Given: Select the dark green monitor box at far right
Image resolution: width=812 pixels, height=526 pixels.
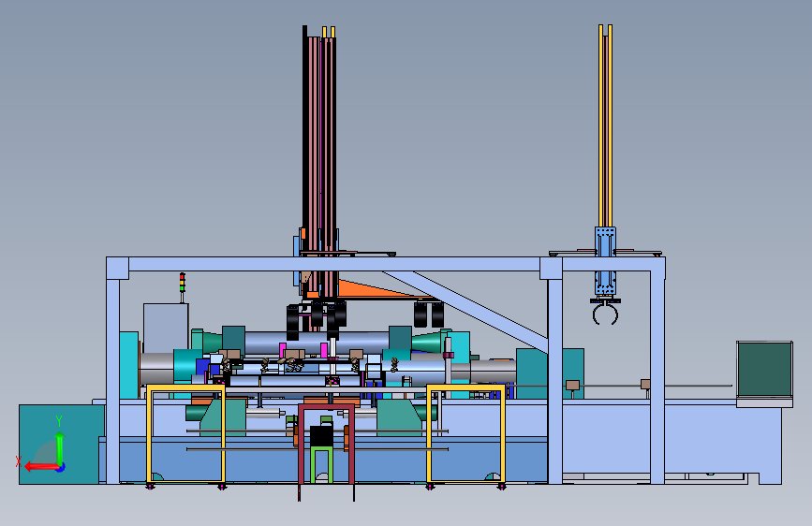Looking at the screenshot, I should tap(765, 370).
